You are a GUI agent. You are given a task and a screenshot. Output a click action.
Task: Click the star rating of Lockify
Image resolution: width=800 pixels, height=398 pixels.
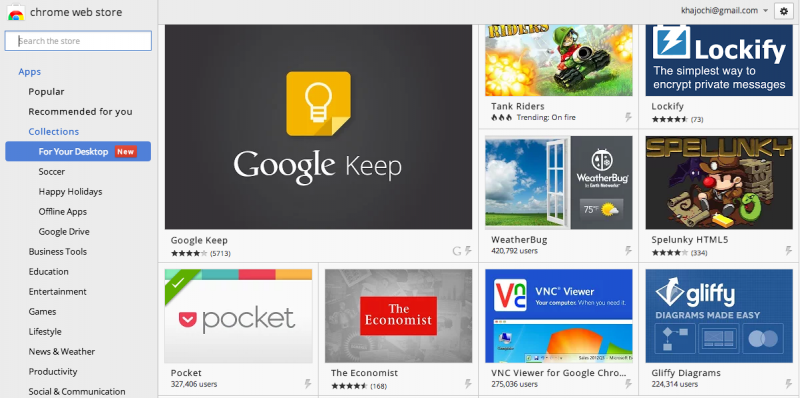(670, 119)
